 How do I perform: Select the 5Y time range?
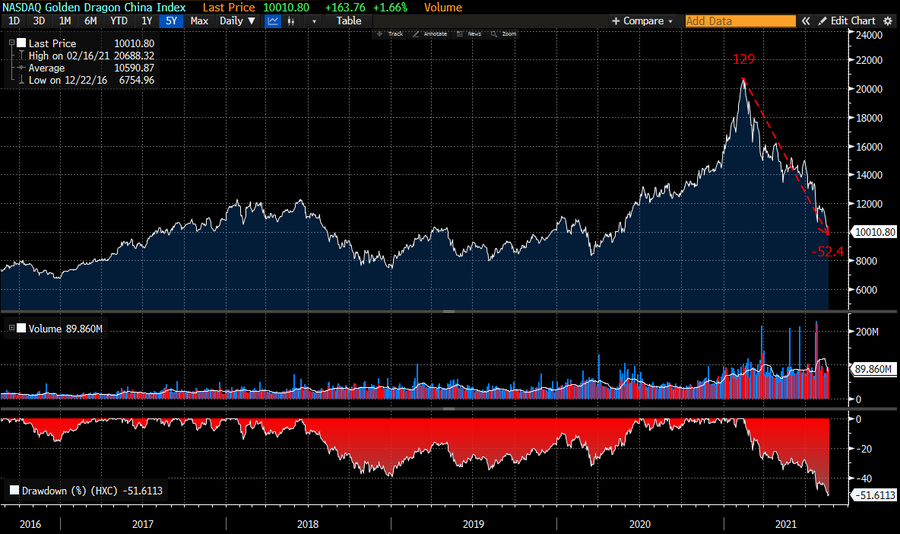[x=172, y=21]
